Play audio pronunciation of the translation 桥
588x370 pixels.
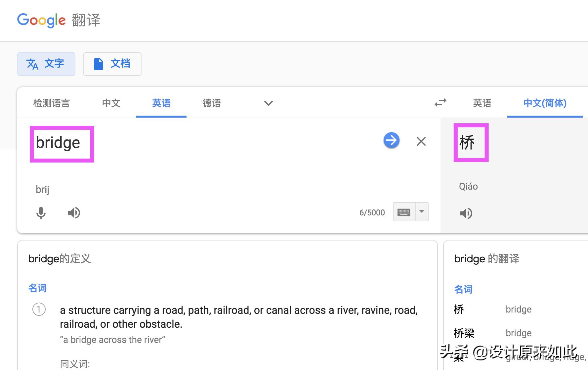466,213
